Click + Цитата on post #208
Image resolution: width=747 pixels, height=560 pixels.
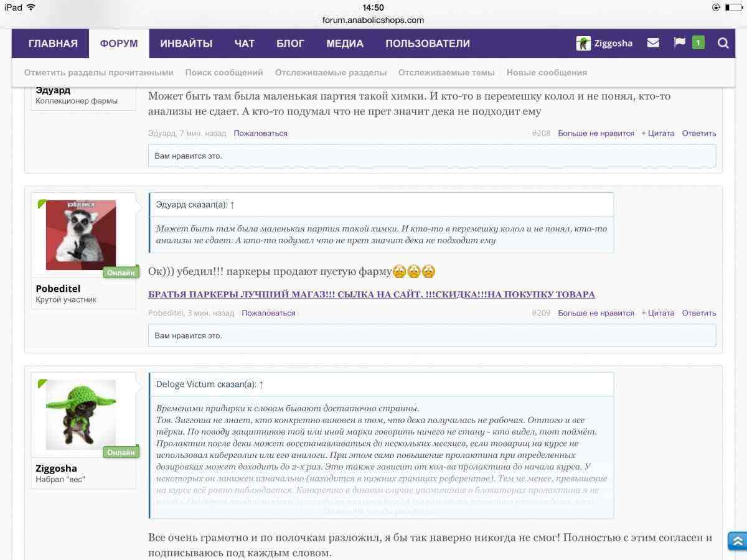pos(658,133)
